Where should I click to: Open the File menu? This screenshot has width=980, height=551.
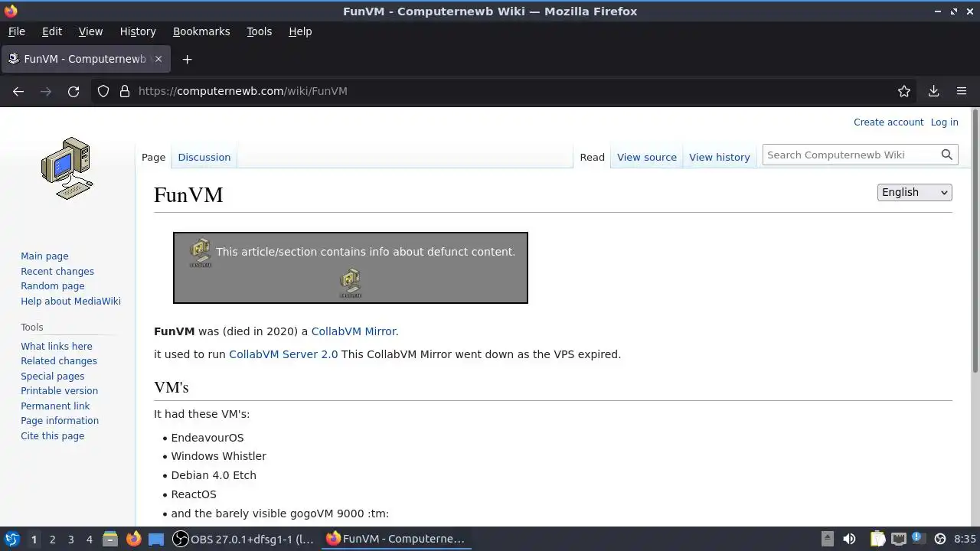tap(17, 31)
